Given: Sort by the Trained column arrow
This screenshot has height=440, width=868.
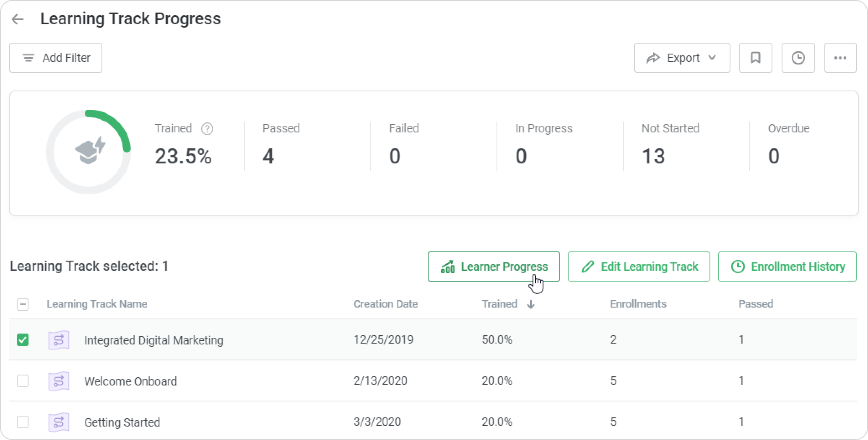Looking at the screenshot, I should click(531, 304).
